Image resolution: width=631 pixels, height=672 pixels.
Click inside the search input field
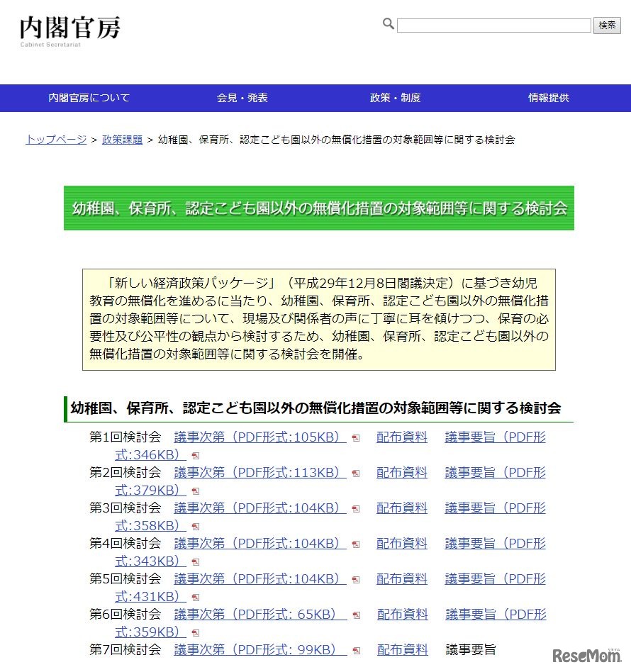point(493,26)
